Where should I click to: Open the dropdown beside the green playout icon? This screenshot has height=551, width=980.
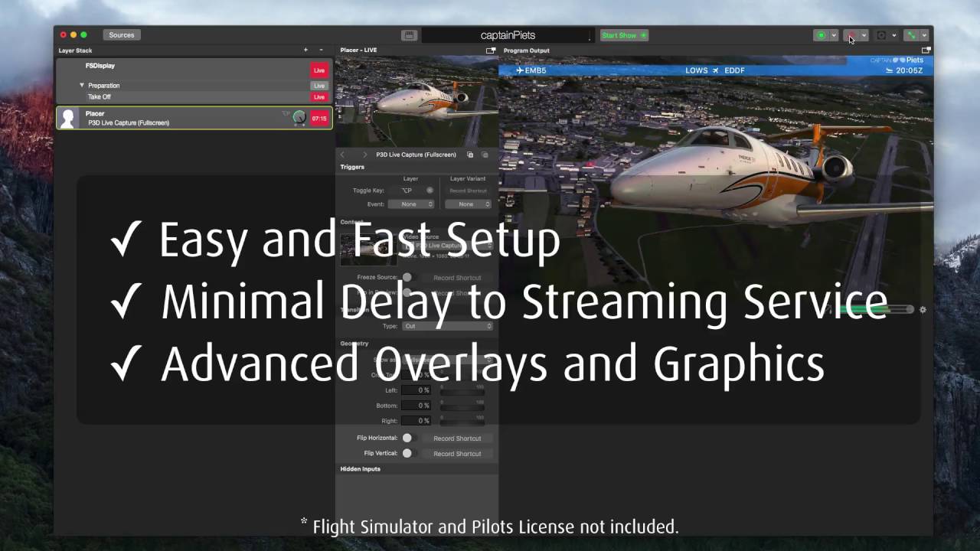pos(924,35)
